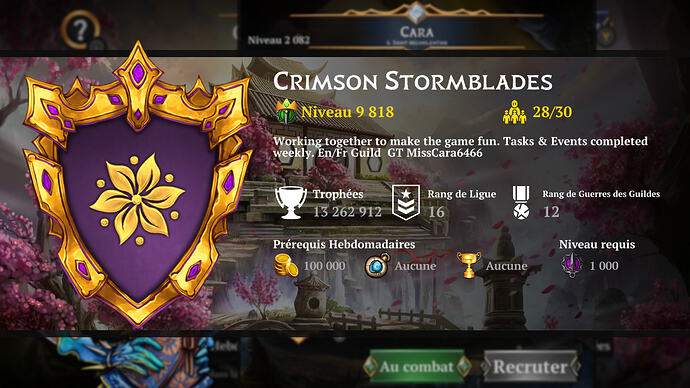Click the guild shield emblem
690x388 pixels.
point(138,185)
